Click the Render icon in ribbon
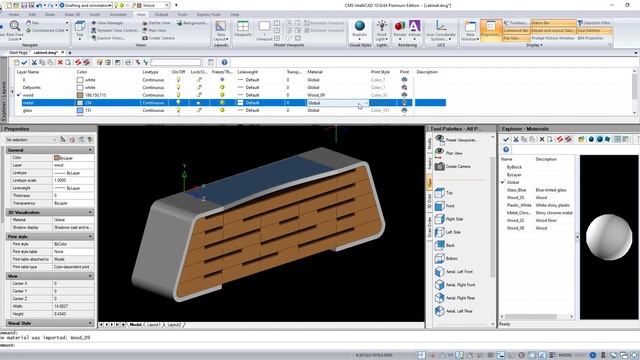The image size is (640, 360). coord(399,27)
